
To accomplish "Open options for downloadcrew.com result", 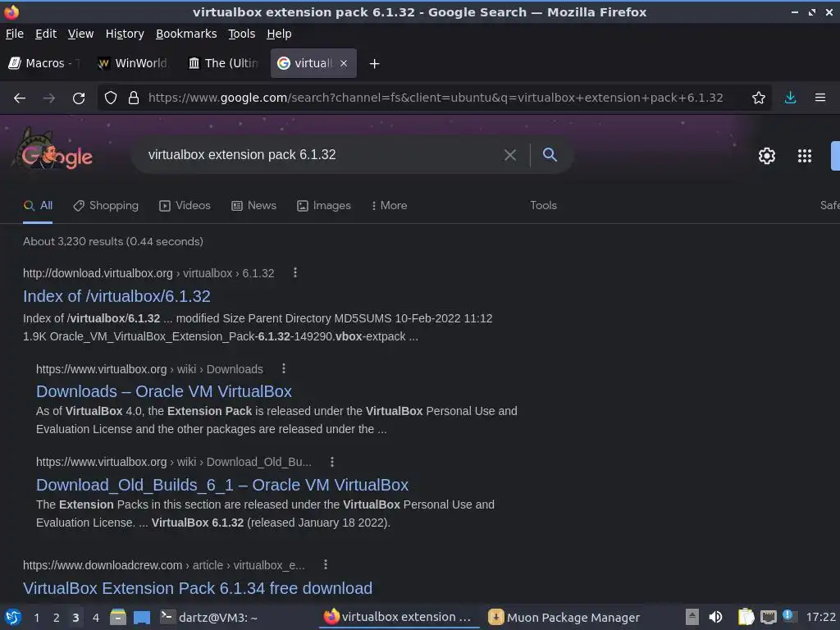I will pos(325,564).
